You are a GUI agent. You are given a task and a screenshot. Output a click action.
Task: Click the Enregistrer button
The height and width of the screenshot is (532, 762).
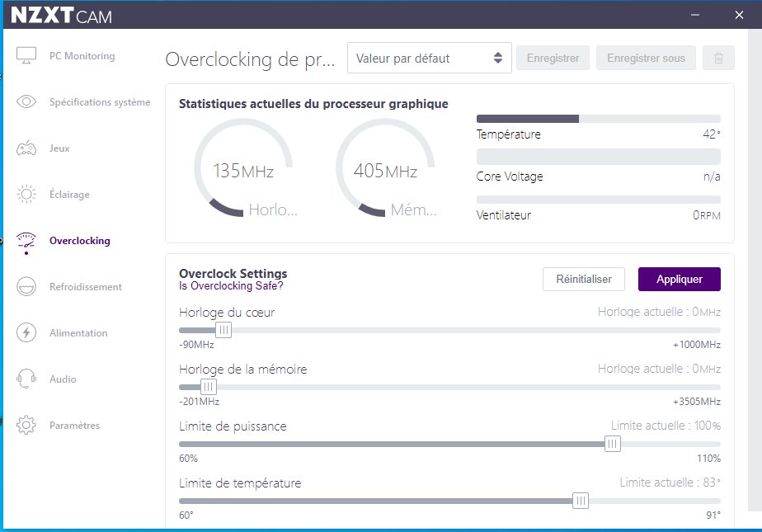(x=553, y=58)
